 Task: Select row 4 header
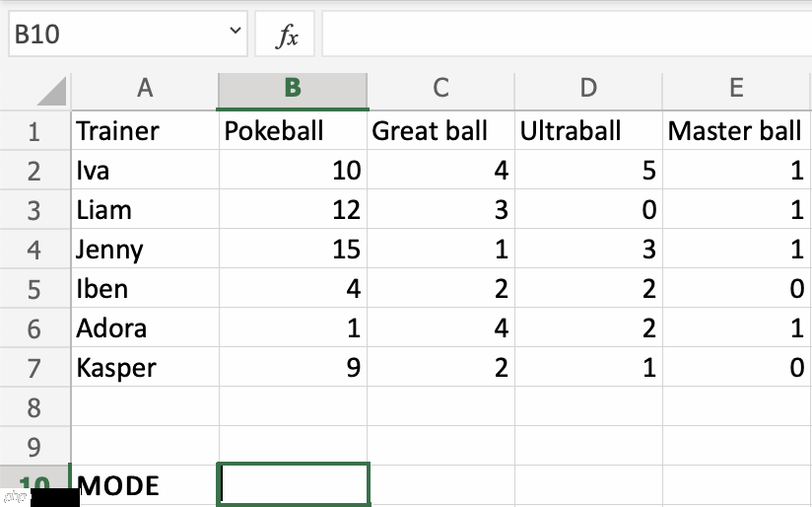pos(34,249)
